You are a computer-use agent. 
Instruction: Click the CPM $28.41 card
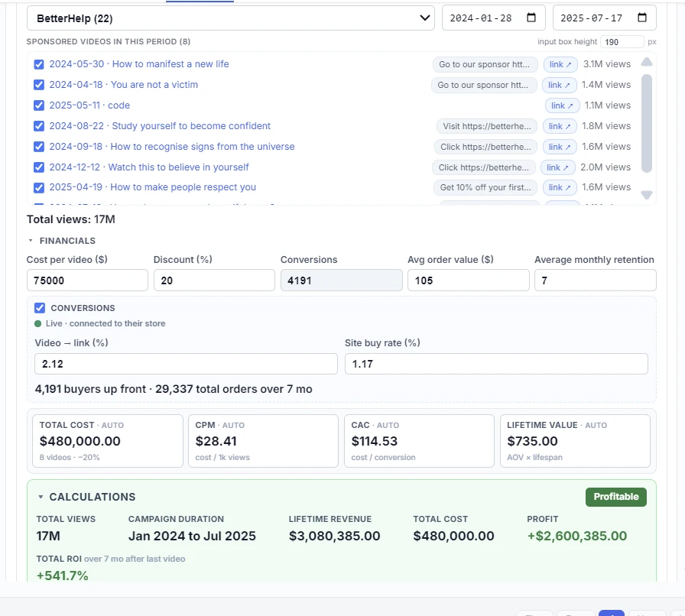click(263, 441)
